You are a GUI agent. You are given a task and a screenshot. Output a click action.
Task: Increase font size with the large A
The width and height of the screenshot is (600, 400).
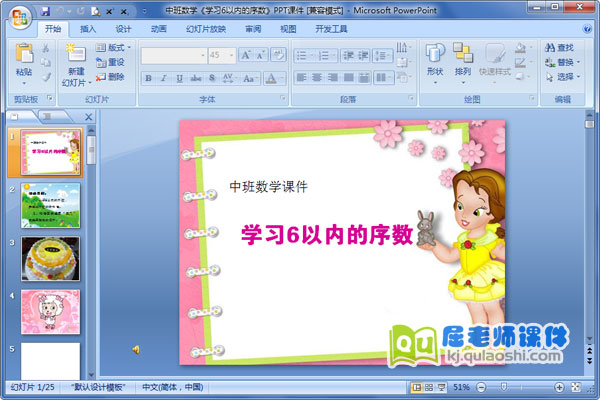(245, 56)
